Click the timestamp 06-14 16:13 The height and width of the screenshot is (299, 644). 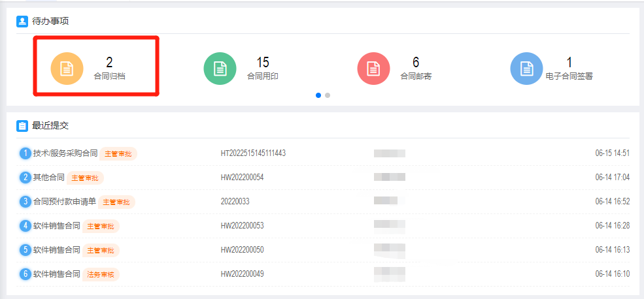click(613, 249)
